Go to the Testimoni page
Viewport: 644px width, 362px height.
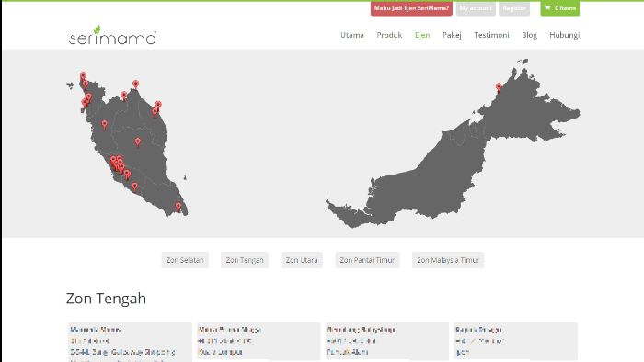coord(491,35)
